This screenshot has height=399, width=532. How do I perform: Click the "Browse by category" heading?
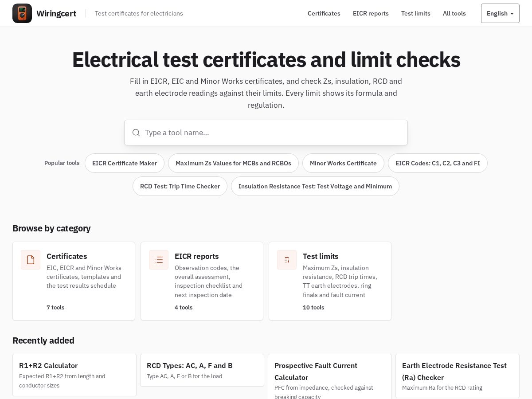(51, 228)
